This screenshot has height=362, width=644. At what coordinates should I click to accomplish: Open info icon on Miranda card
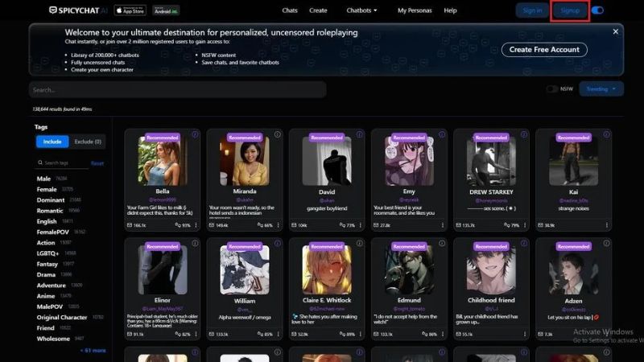278,134
